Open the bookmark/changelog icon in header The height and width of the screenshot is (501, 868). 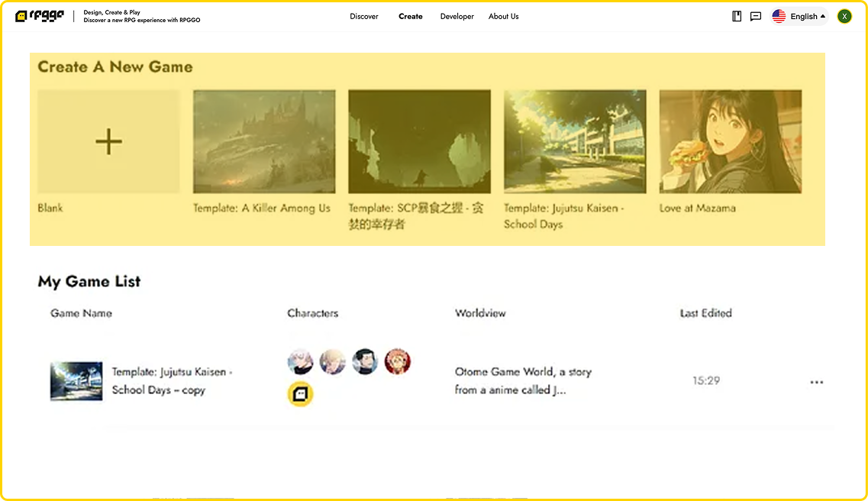[736, 16]
